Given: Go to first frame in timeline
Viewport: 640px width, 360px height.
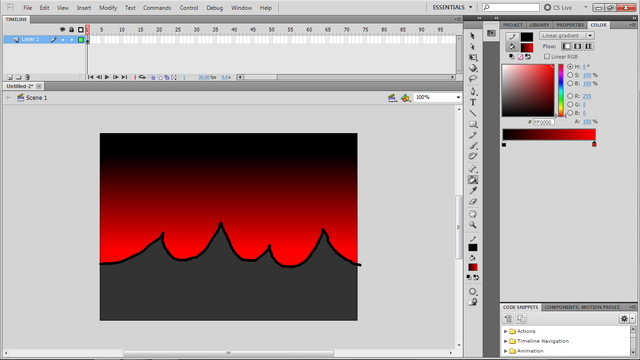Looking at the screenshot, I should pyautogui.click(x=90, y=77).
